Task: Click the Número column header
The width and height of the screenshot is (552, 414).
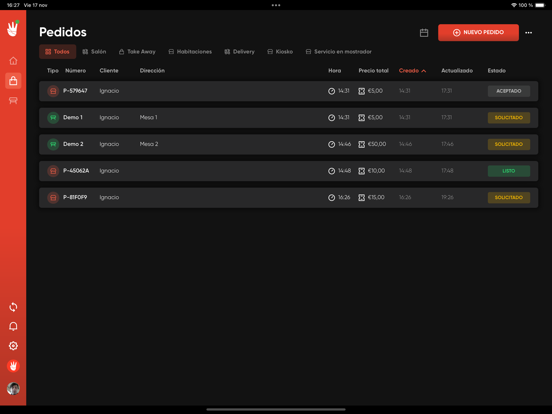Action: pyautogui.click(x=75, y=71)
